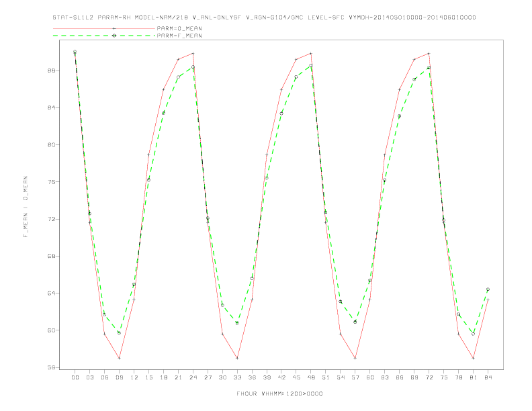The height and width of the screenshot is (411, 532).
Task: Click x-axis forecast hour label 00
Action: pyautogui.click(x=75, y=377)
